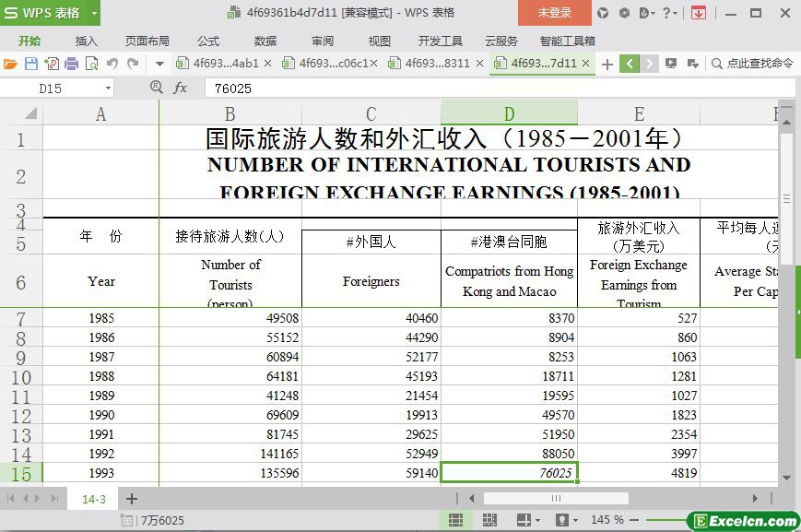Click the Print icon in quick toolbar
801x532 pixels.
pos(71,64)
